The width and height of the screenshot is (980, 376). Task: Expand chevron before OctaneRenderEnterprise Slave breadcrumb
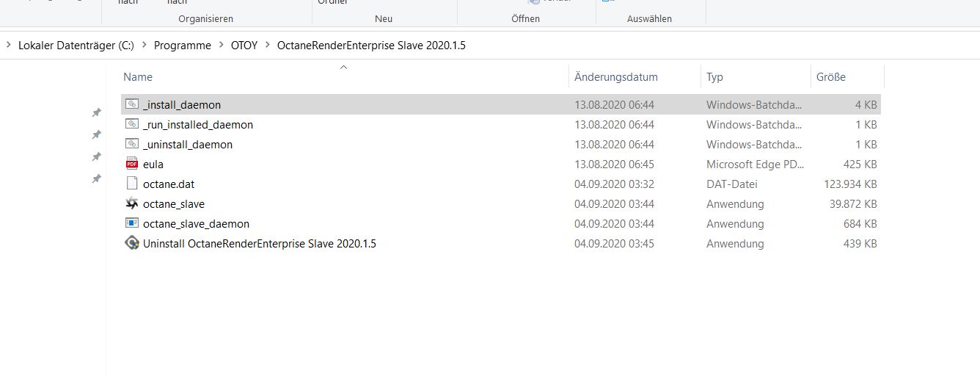[268, 46]
